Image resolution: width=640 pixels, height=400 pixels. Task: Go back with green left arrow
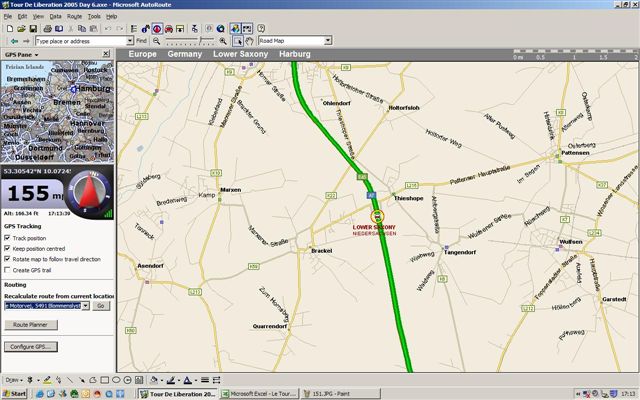[15, 41]
